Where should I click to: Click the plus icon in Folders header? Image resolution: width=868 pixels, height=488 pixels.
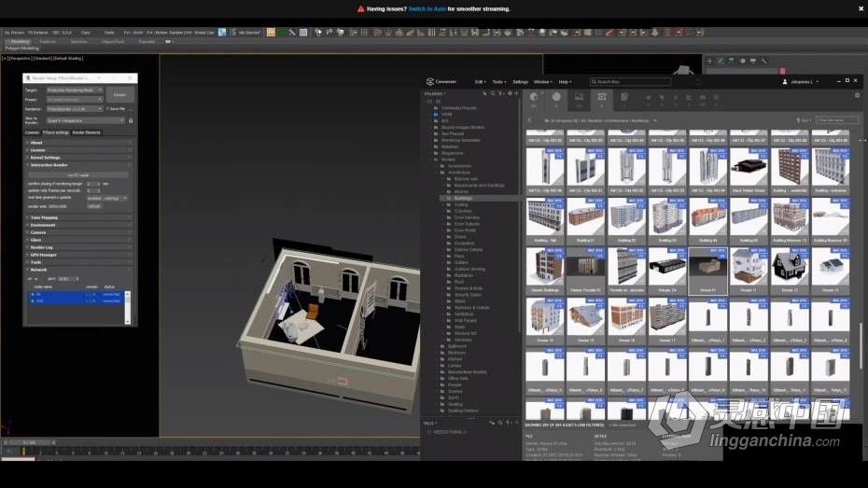(x=517, y=93)
